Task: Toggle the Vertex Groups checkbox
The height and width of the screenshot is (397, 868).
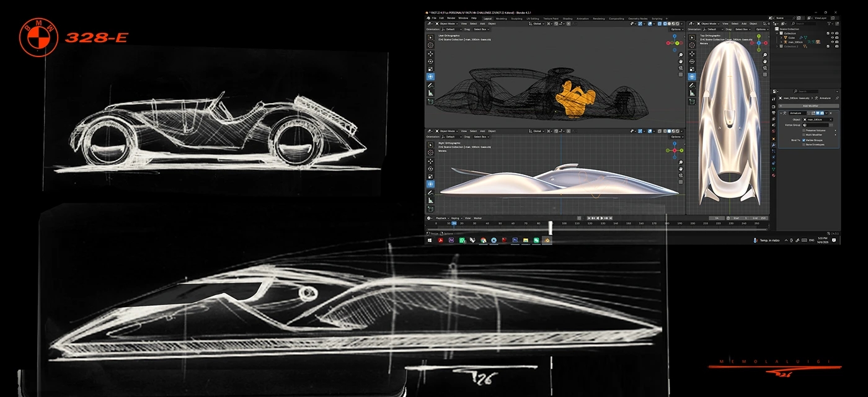Action: (804, 140)
